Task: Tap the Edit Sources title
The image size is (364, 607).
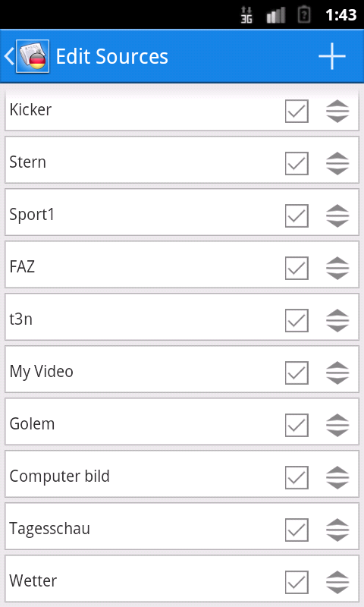Action: [111, 56]
